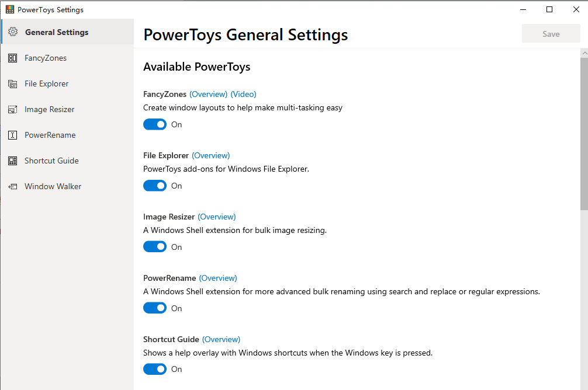Click the PowerToys logo in title bar
588x390 pixels.
pyautogui.click(x=10, y=9)
